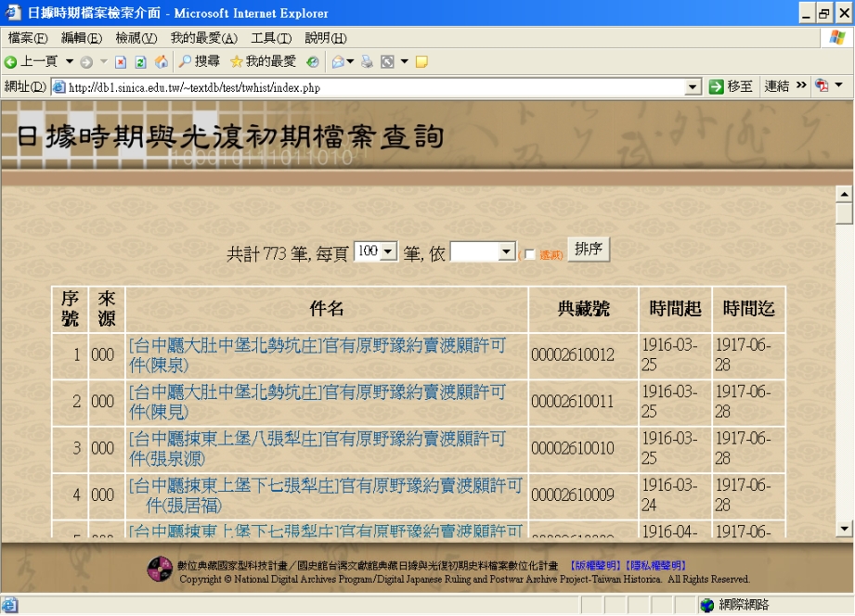Click the 上一頁 back button
Image resolution: width=855 pixels, height=616 pixels.
(x=31, y=62)
